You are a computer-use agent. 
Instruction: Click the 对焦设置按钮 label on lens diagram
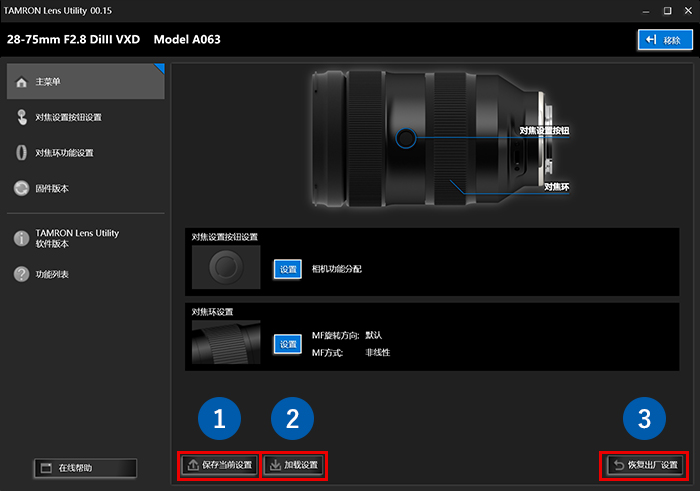point(544,131)
